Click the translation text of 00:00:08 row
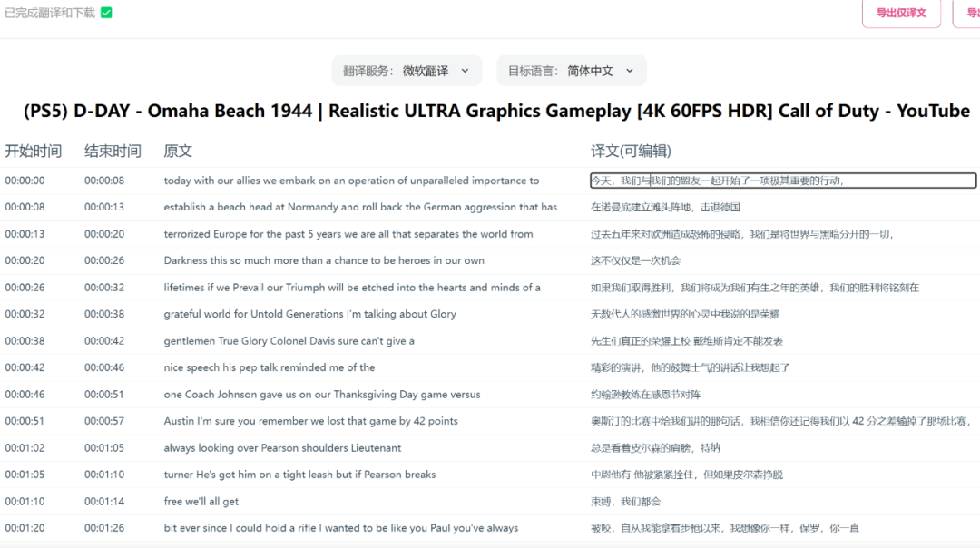The image size is (980, 548). [x=666, y=207]
